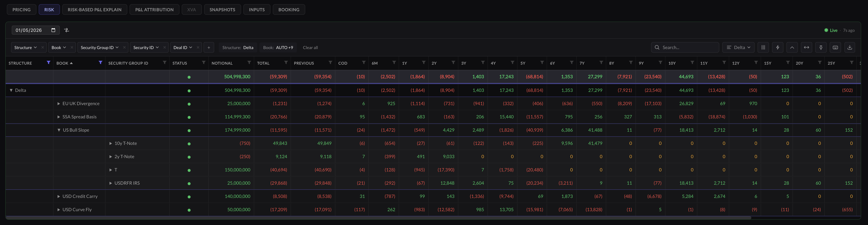Viewport: 868px width, 225px height.
Task: Expand the 2y T-Note security group
Action: tap(111, 156)
